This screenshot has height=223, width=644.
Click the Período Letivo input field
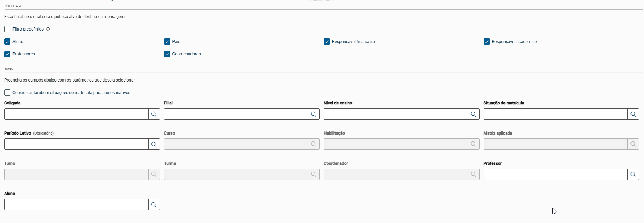[76, 144]
